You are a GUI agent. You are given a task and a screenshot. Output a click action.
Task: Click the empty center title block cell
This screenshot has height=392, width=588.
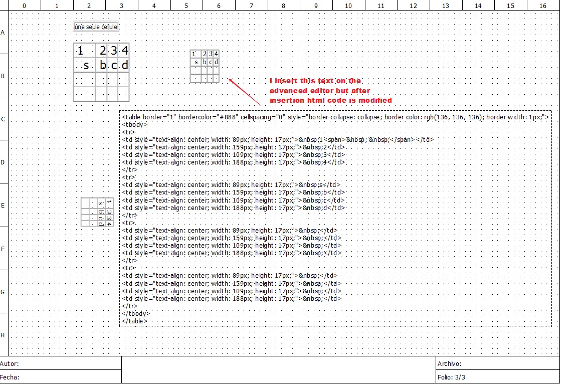[x=278, y=370]
